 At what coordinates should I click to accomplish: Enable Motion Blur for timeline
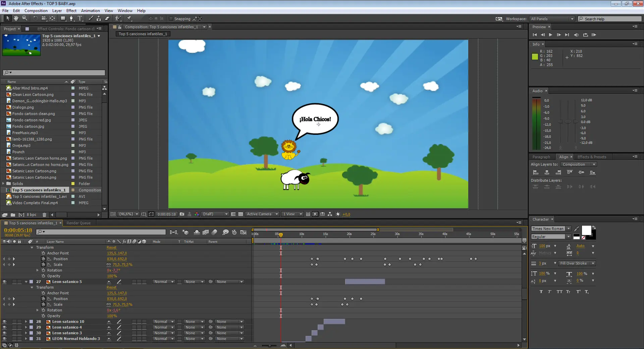pyautogui.click(x=214, y=232)
